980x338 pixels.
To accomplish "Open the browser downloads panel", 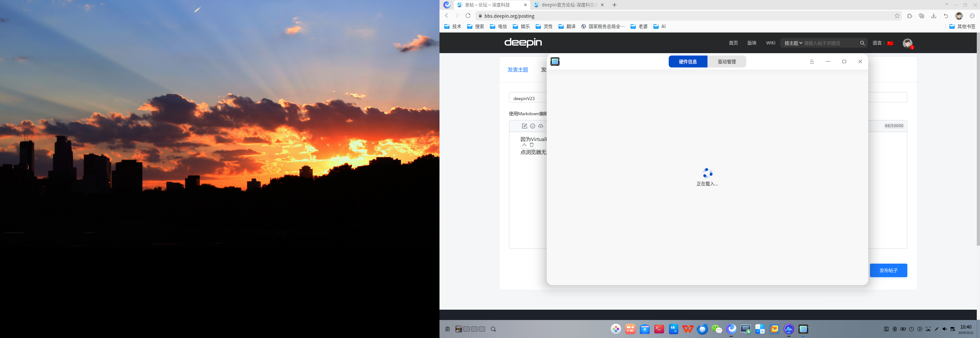I will click(x=934, y=16).
